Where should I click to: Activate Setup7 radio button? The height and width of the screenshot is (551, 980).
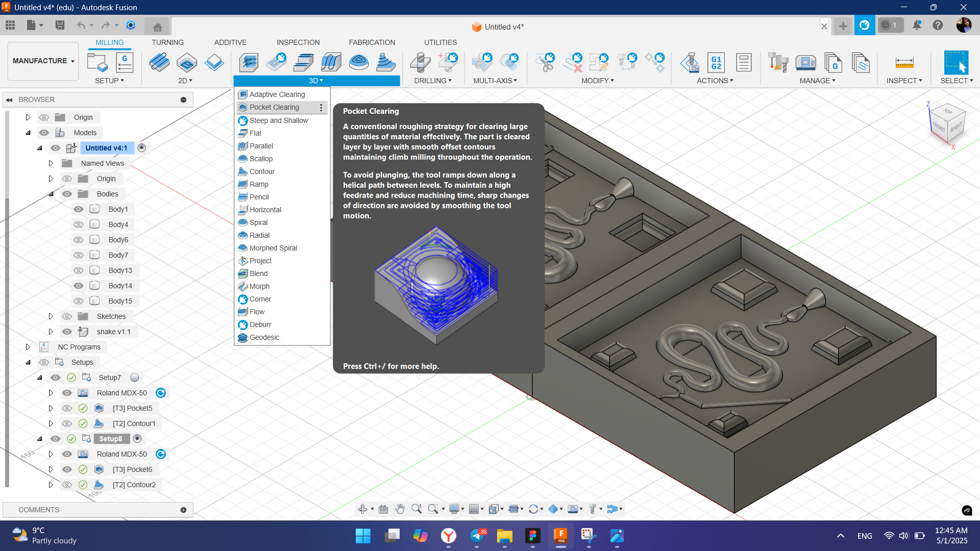click(135, 378)
